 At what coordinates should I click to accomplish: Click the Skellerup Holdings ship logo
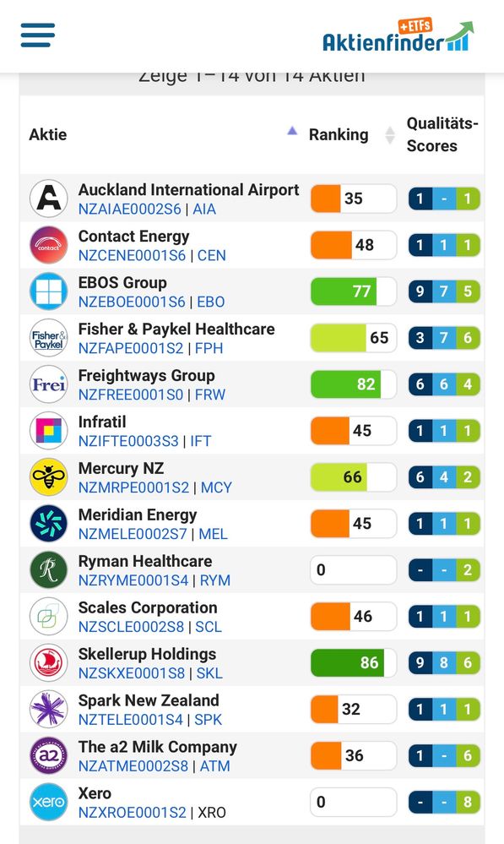coord(48,662)
